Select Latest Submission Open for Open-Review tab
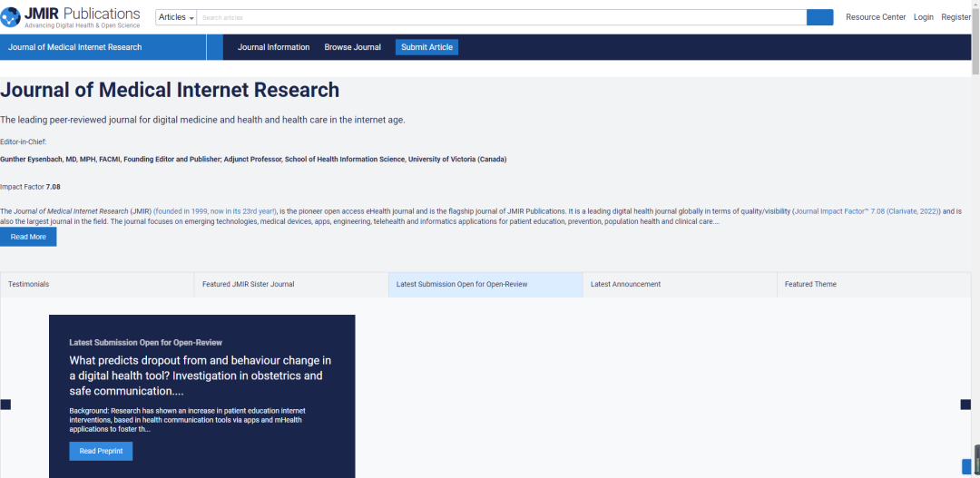The height and width of the screenshot is (478, 980). [485, 284]
